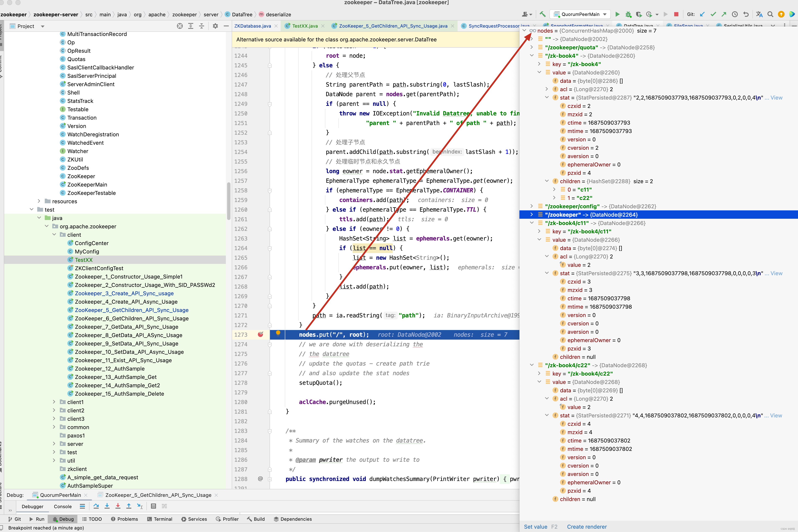Click Set value link
This screenshot has width=798, height=532.
pos(535,527)
